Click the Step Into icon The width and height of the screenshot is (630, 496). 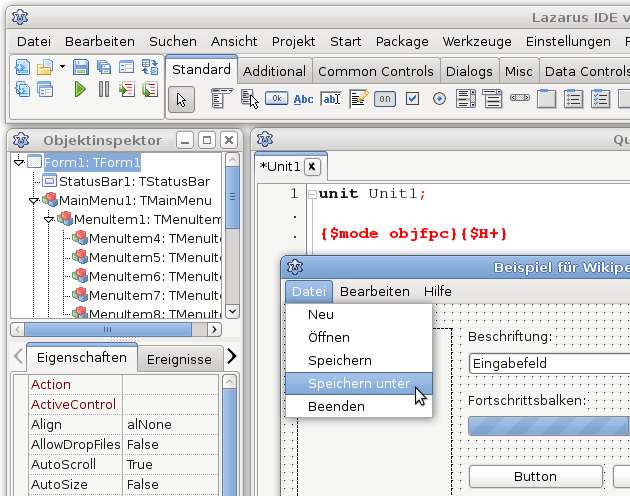(127, 89)
